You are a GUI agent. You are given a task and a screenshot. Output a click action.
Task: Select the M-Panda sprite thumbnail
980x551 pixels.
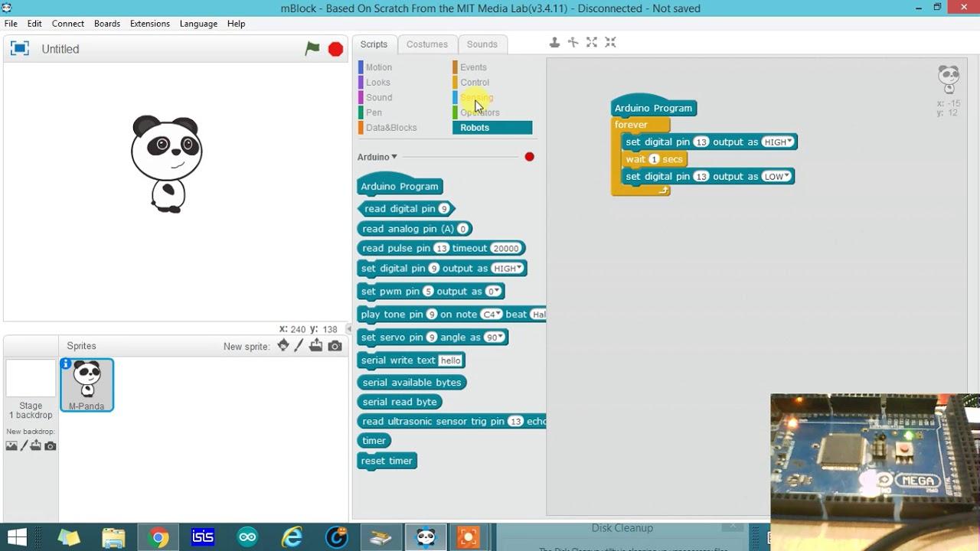(87, 385)
